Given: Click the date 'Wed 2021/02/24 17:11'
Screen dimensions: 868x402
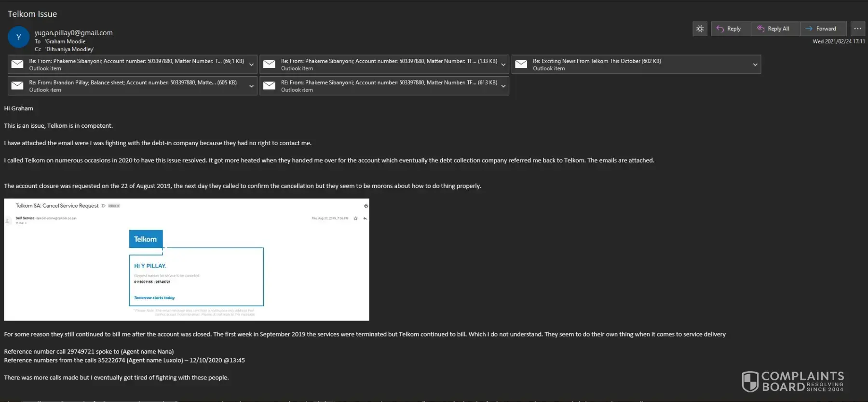Looking at the screenshot, I should pyautogui.click(x=839, y=41).
